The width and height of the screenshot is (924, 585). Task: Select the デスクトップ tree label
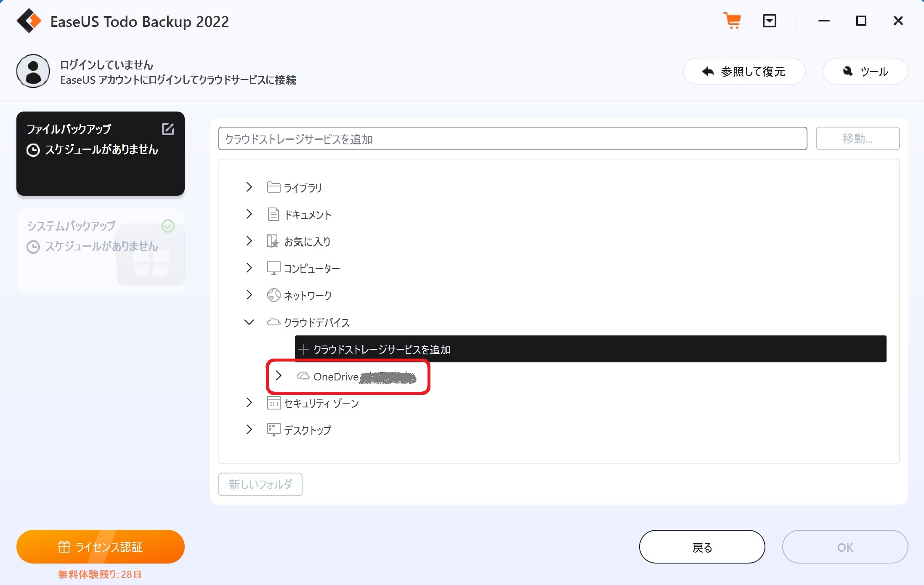(x=308, y=430)
